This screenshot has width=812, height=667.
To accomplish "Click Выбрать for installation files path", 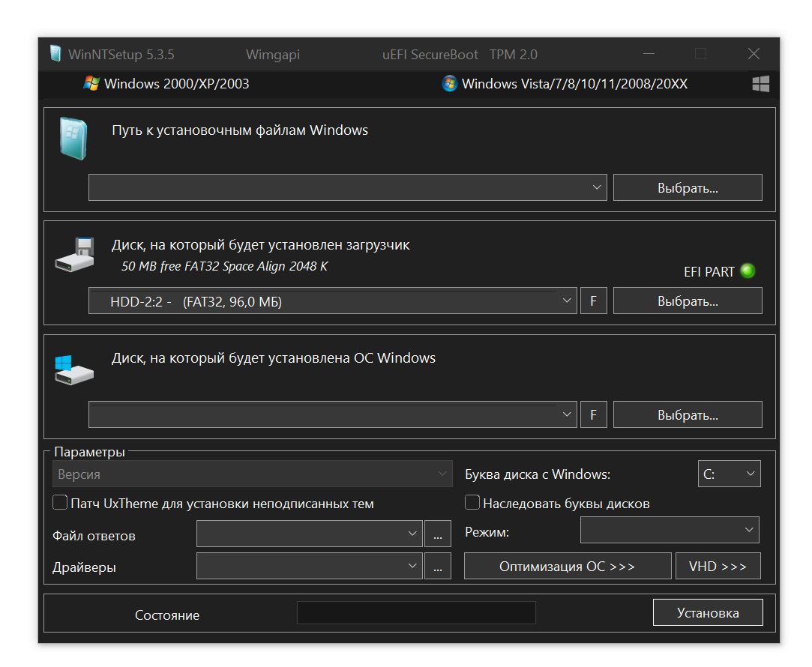I will pyautogui.click(x=688, y=187).
